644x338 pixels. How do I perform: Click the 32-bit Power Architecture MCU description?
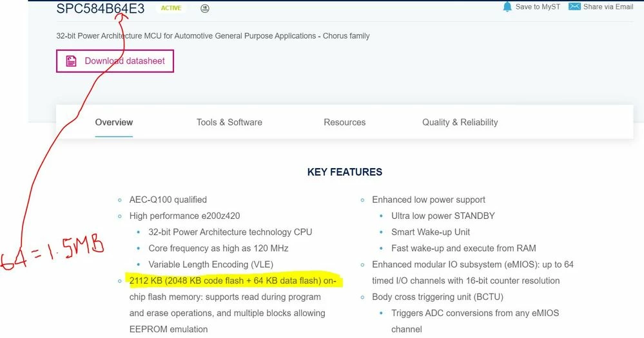point(213,35)
